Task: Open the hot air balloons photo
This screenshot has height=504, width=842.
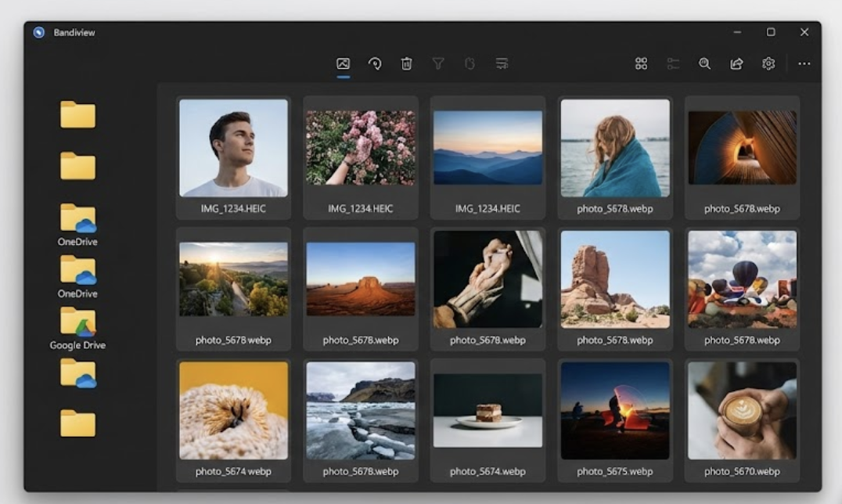Action: pos(742,279)
